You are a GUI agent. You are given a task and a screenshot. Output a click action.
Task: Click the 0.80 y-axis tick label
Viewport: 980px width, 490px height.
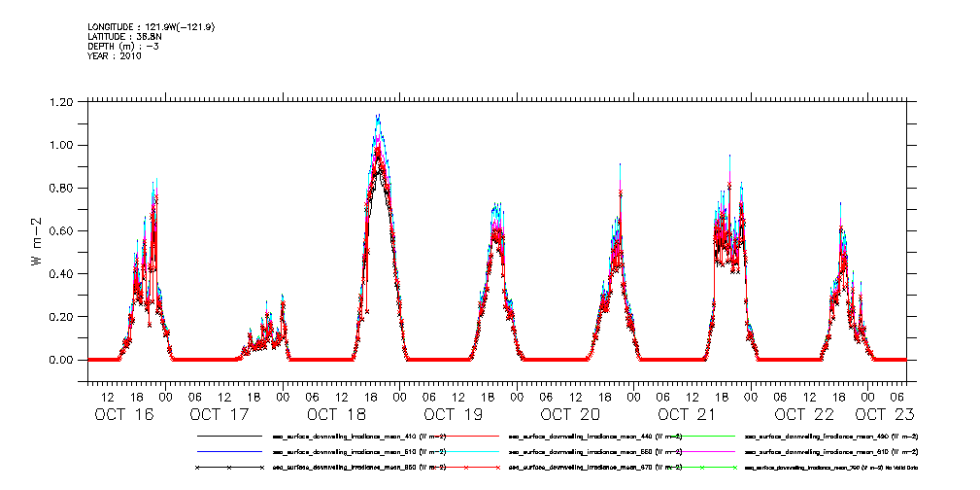[60, 189]
